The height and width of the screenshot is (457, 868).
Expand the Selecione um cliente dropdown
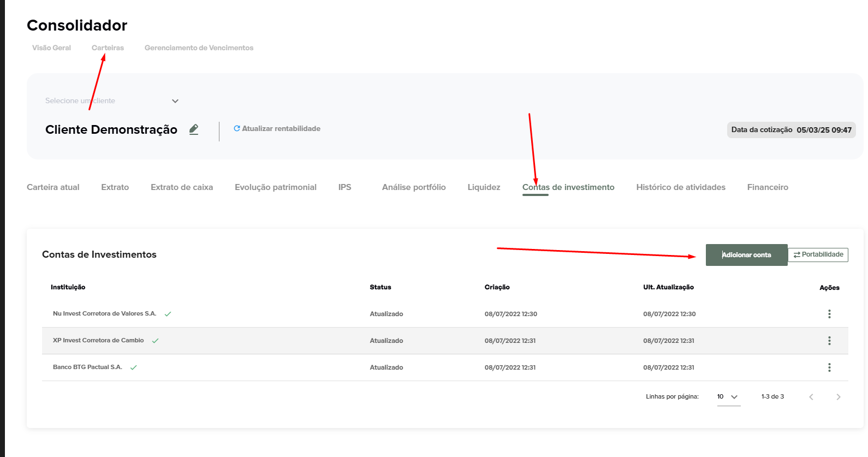[175, 101]
